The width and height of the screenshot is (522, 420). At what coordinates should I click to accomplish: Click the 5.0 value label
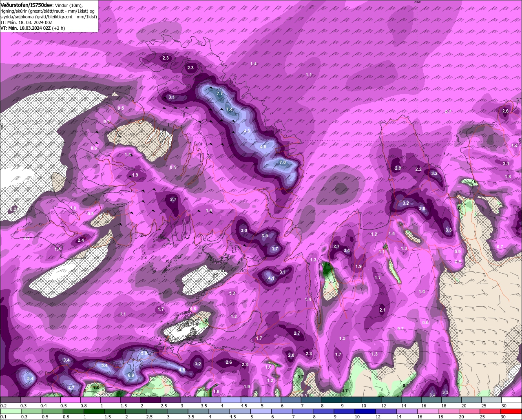tap(144, 353)
